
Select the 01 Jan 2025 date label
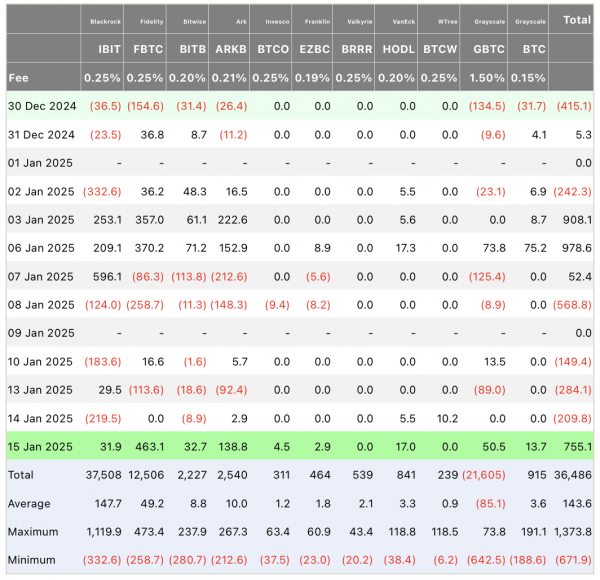(40, 163)
